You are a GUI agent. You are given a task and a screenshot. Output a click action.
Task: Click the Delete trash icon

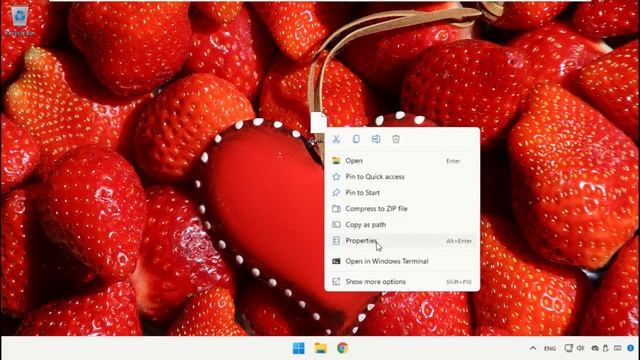396,139
